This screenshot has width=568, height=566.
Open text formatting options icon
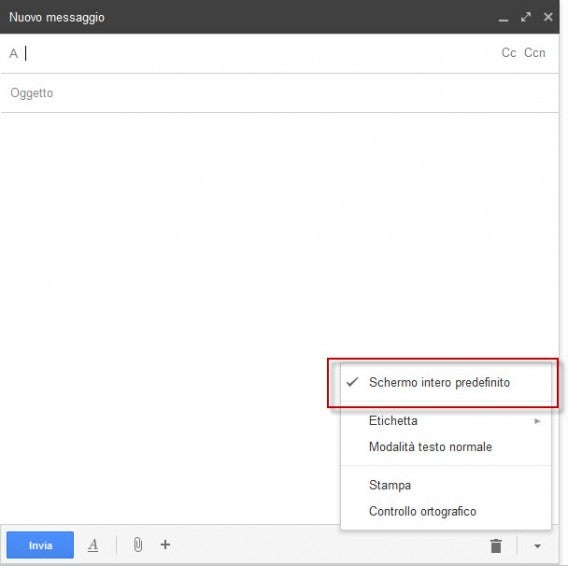(93, 545)
